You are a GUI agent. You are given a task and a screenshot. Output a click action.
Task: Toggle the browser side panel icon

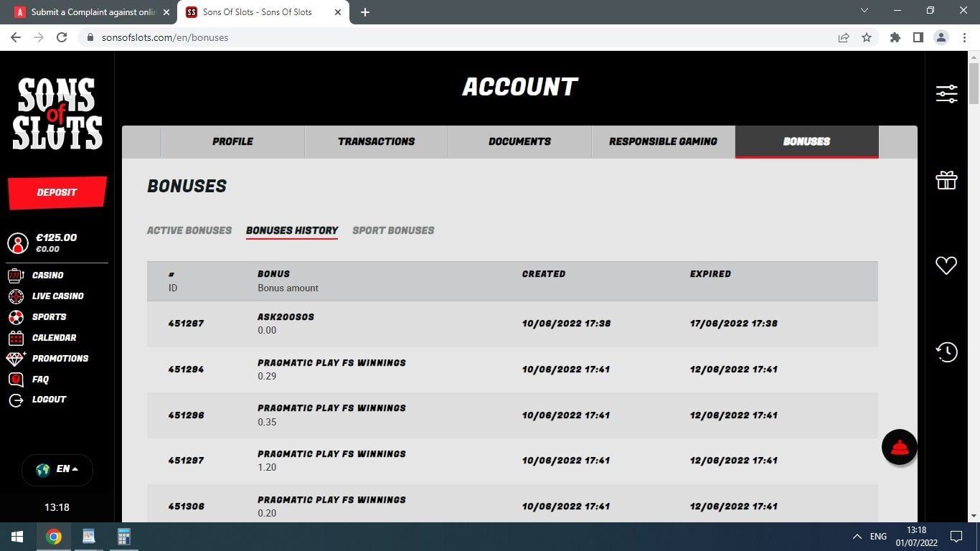tap(918, 37)
